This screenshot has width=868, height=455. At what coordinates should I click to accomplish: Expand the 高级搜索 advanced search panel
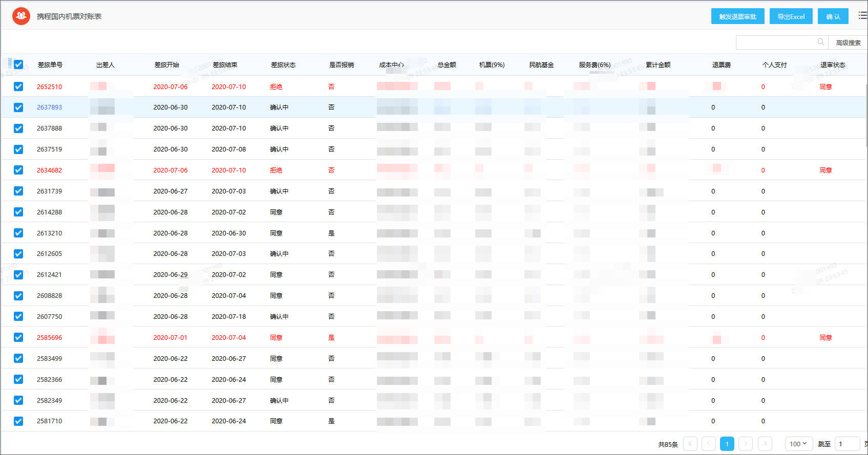pyautogui.click(x=848, y=42)
